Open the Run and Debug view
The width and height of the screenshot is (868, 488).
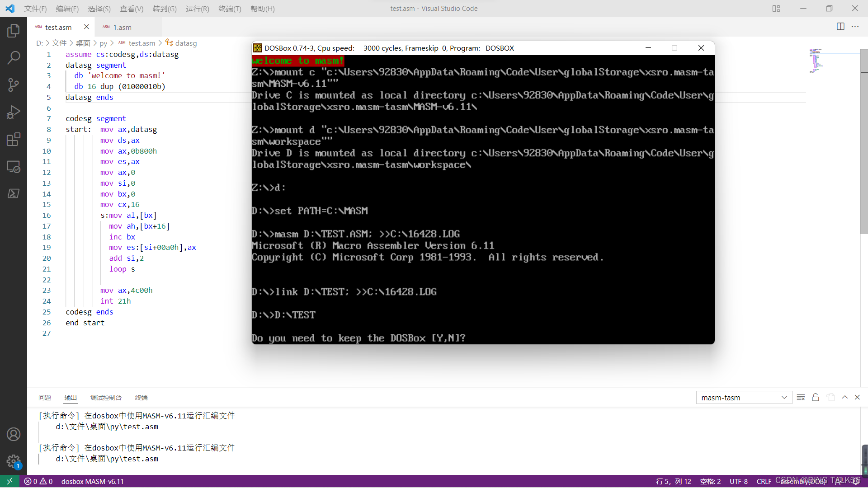click(x=14, y=112)
